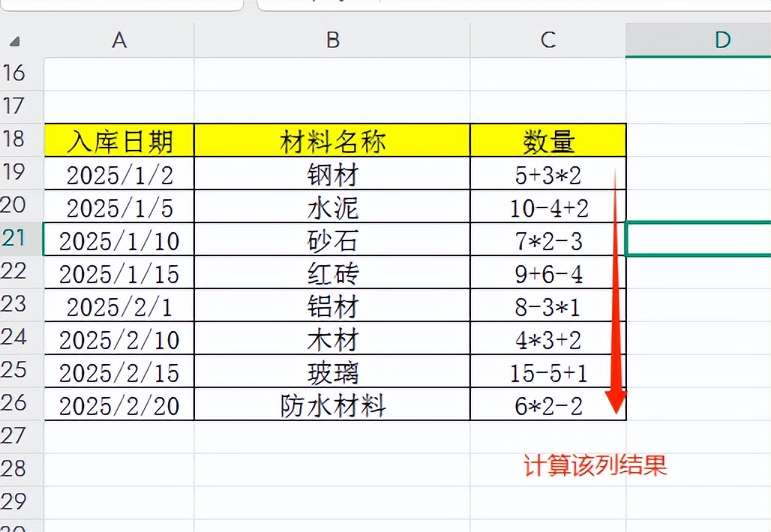The image size is (771, 532).
Task: Select the 5+3*2 quantity cell
Action: pyautogui.click(x=547, y=173)
